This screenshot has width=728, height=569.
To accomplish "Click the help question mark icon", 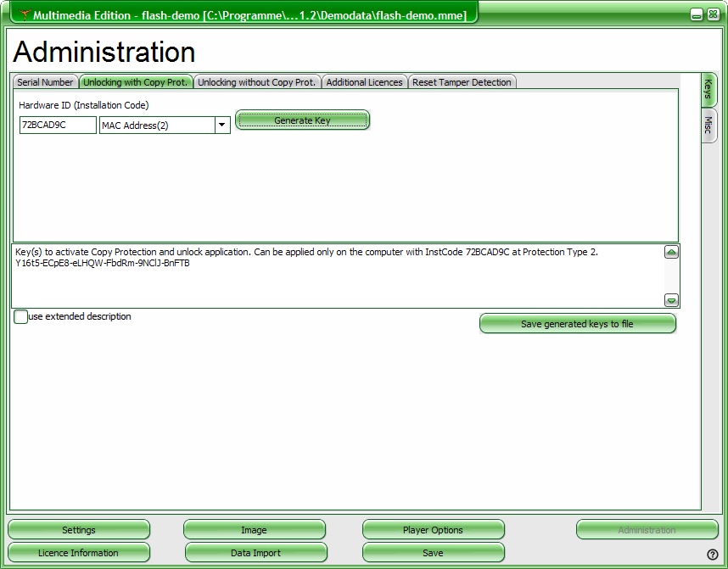I will tap(712, 555).
